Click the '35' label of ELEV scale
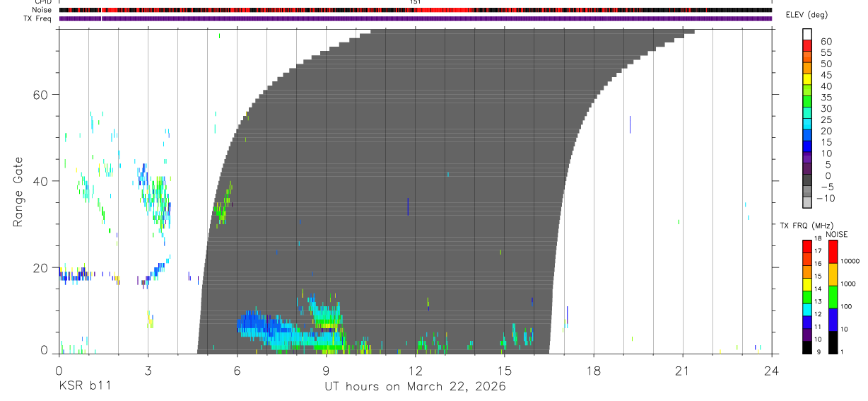 [x=826, y=98]
